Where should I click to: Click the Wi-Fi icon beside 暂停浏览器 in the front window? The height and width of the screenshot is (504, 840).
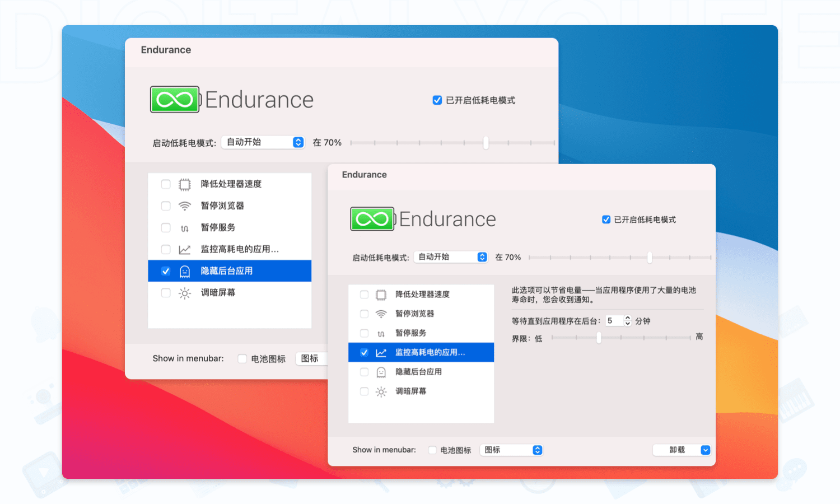coord(381,314)
